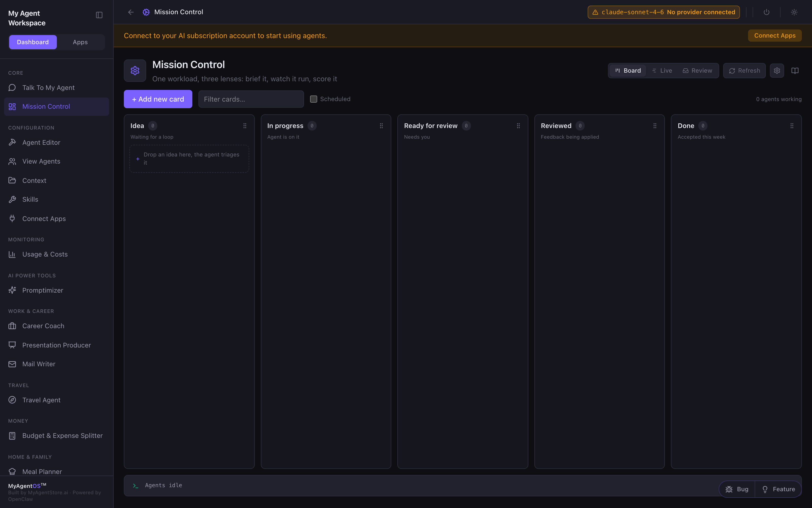Open Usage & Costs
Image resolution: width=812 pixels, height=508 pixels.
tap(56, 254)
